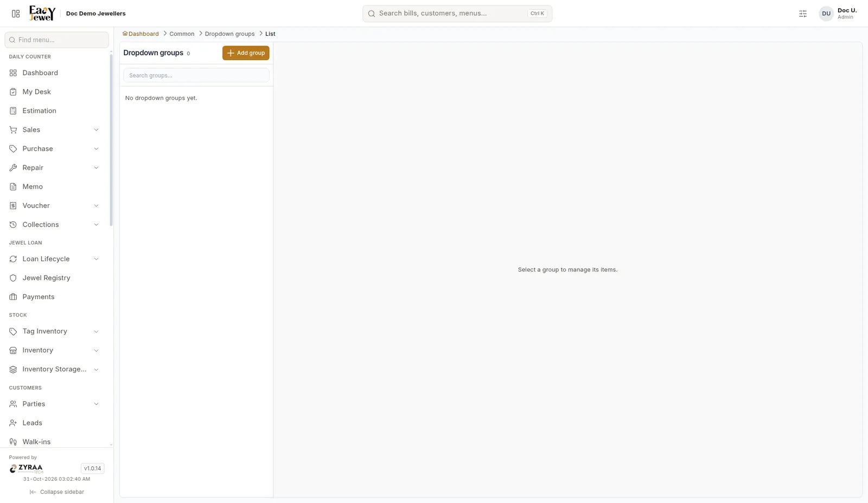Click the Purchase tag icon
The width and height of the screenshot is (868, 503).
click(x=13, y=149)
